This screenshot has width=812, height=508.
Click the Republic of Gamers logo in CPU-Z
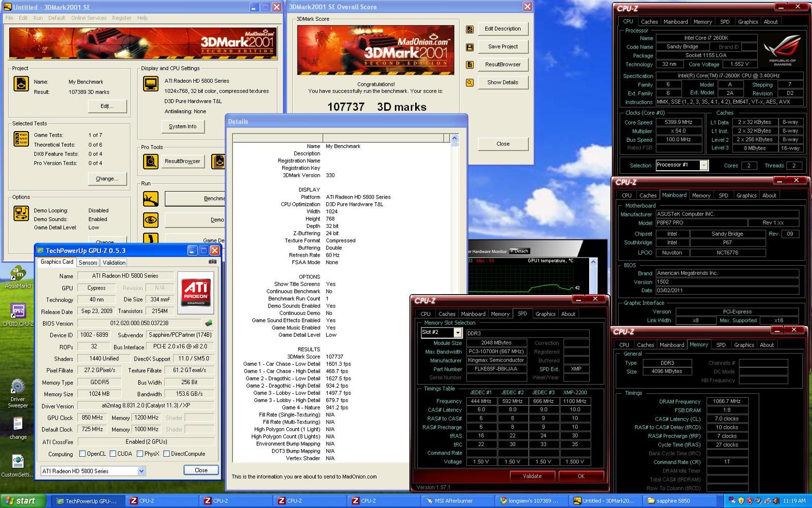(x=782, y=51)
